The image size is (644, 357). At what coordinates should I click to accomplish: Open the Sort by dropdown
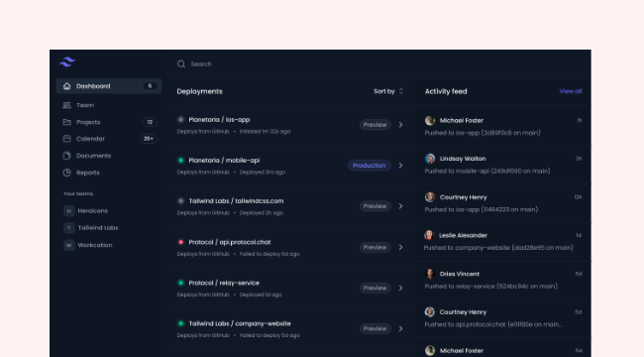(389, 91)
